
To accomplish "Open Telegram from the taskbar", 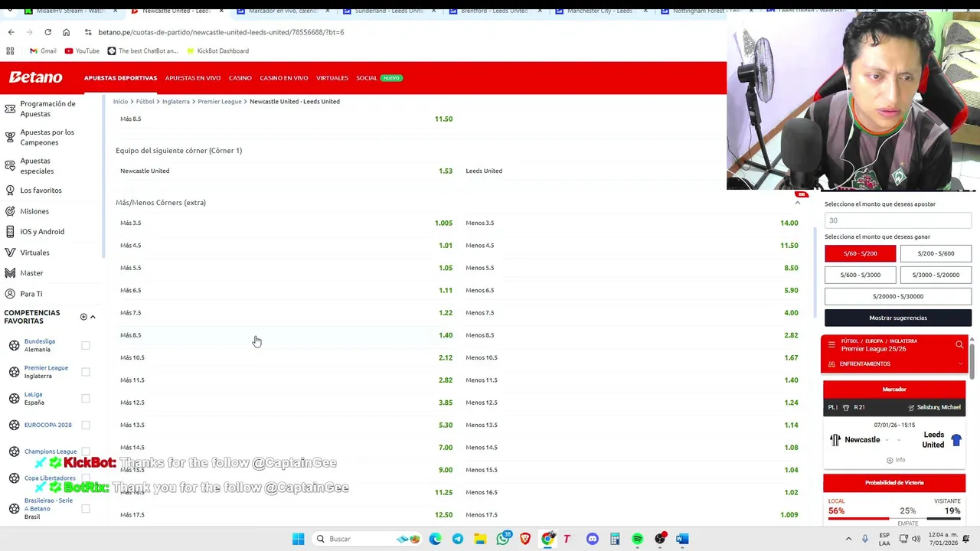I will [457, 539].
